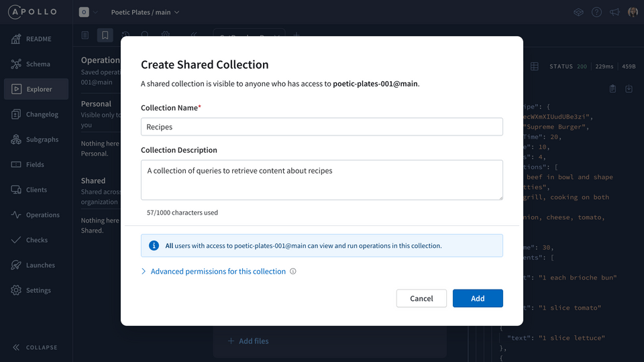Switch response to table view icon
Image resolution: width=644 pixels, height=362 pixels.
[x=535, y=66]
